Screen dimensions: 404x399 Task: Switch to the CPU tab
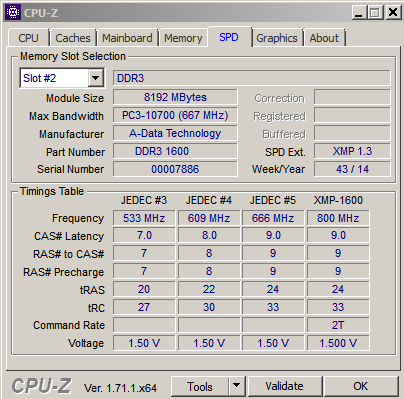[28, 38]
